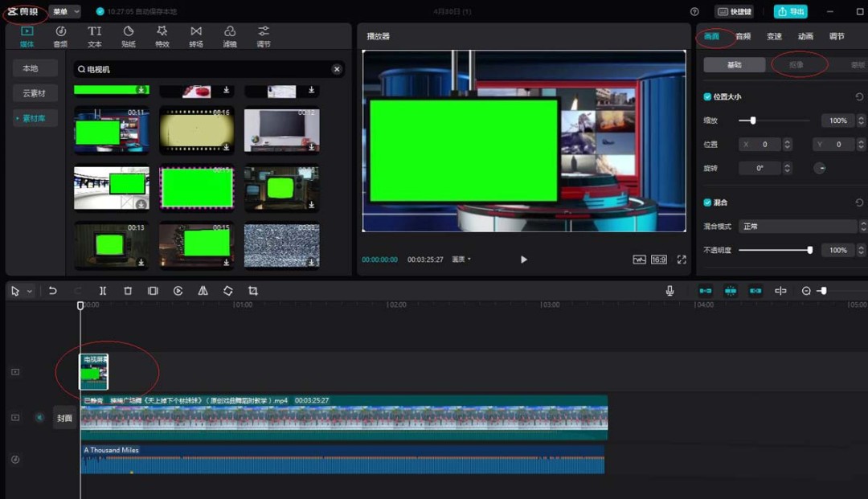The height and width of the screenshot is (499, 868).
Task: Switch to the 特效 tab
Action: pyautogui.click(x=162, y=36)
